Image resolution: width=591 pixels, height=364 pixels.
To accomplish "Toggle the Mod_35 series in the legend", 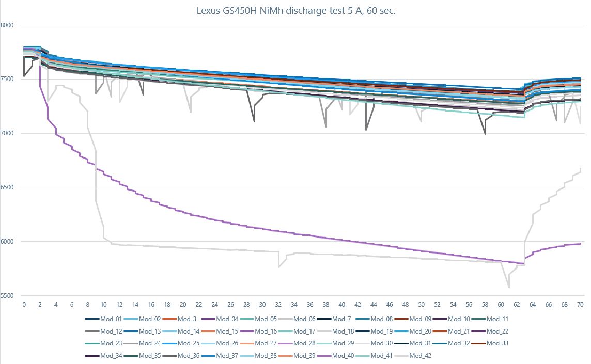I will 150,356.
